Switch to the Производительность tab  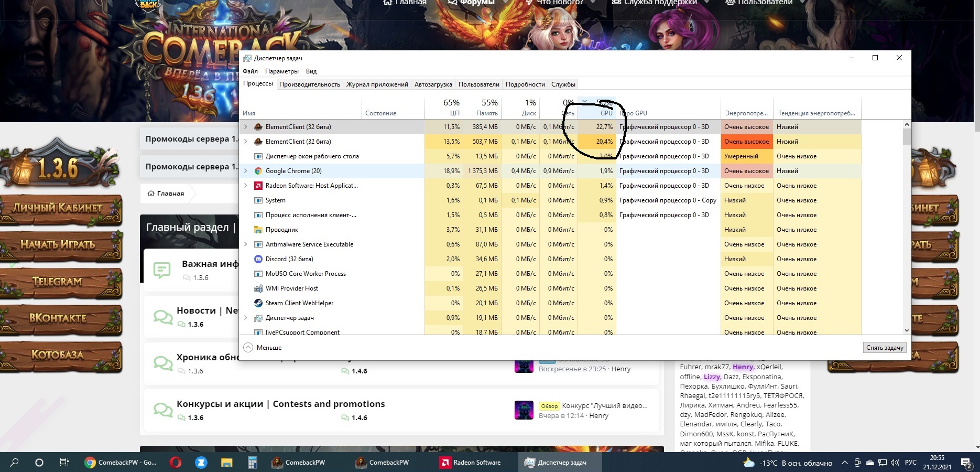pyautogui.click(x=309, y=84)
